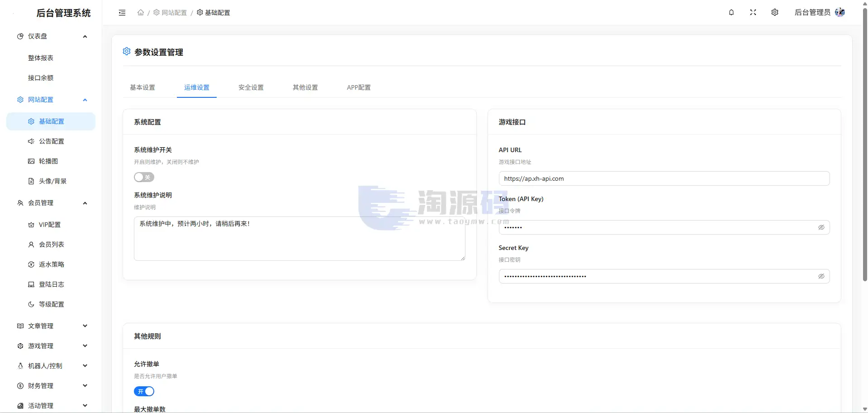Open 公告配置 sidebar item

[x=51, y=141]
